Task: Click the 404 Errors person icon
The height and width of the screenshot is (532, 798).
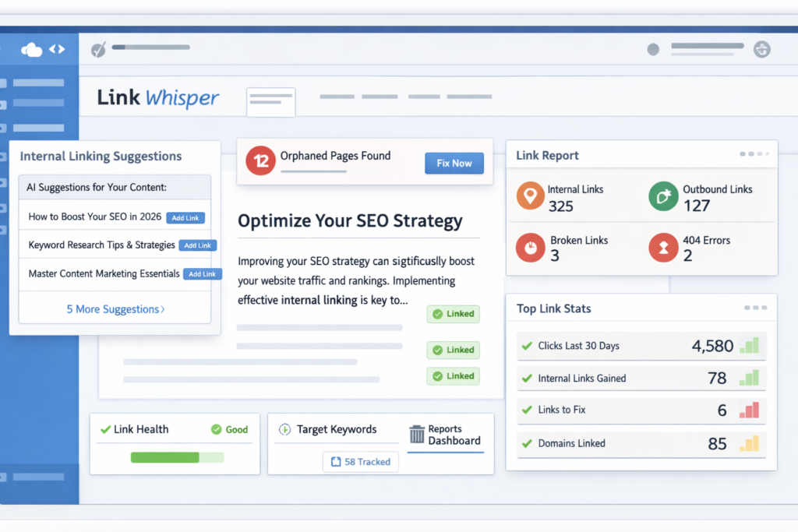Action: (x=662, y=248)
